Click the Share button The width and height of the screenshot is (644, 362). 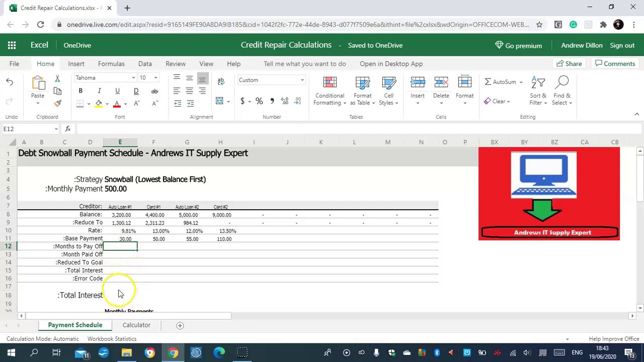click(569, 64)
